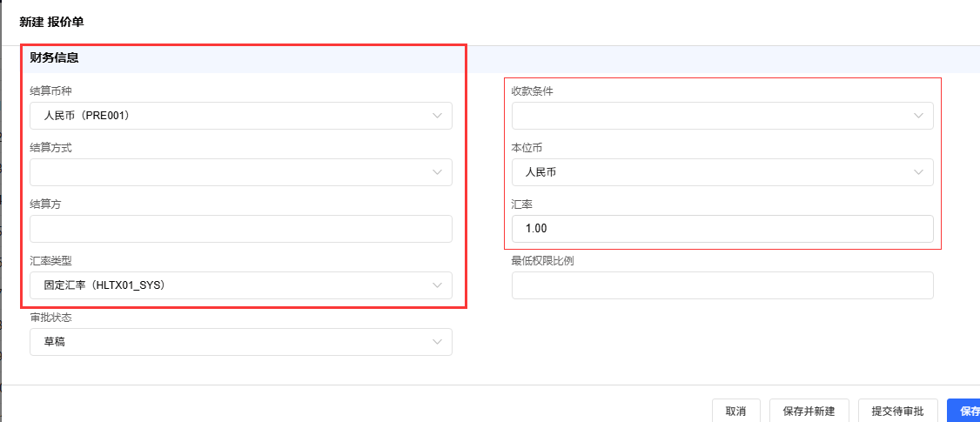980x422 pixels.
Task: Click the blue 保存 button
Action: (966, 411)
